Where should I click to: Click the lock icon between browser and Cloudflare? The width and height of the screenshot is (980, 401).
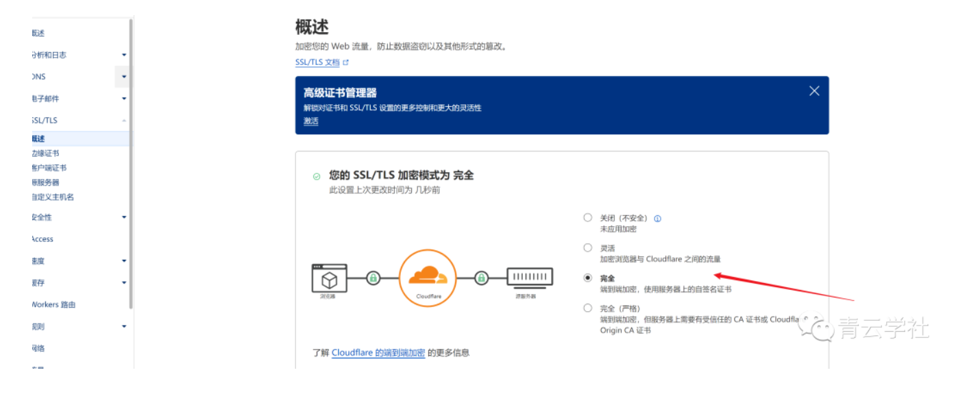click(x=373, y=278)
